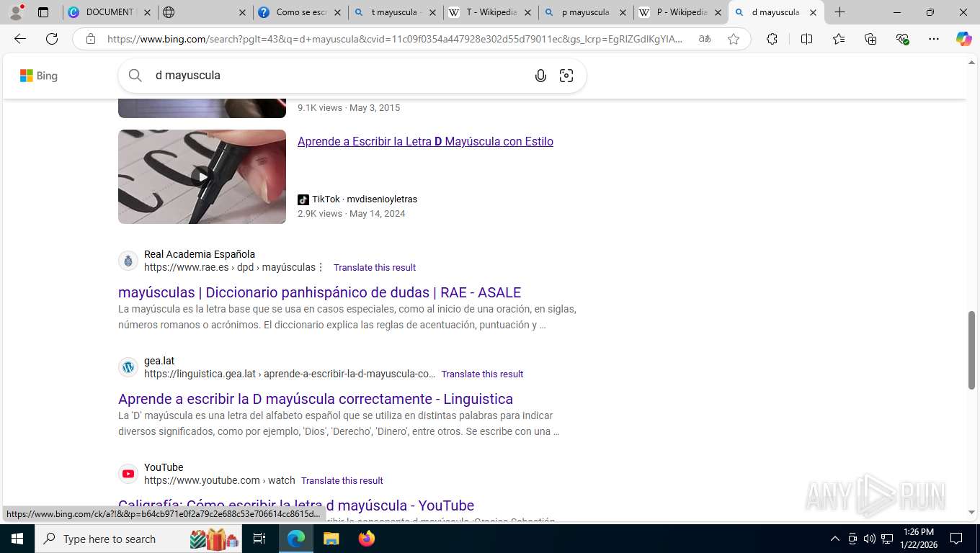Launch Firefox from the taskbar
Screen dimensions: 980x553
[x=367, y=539]
